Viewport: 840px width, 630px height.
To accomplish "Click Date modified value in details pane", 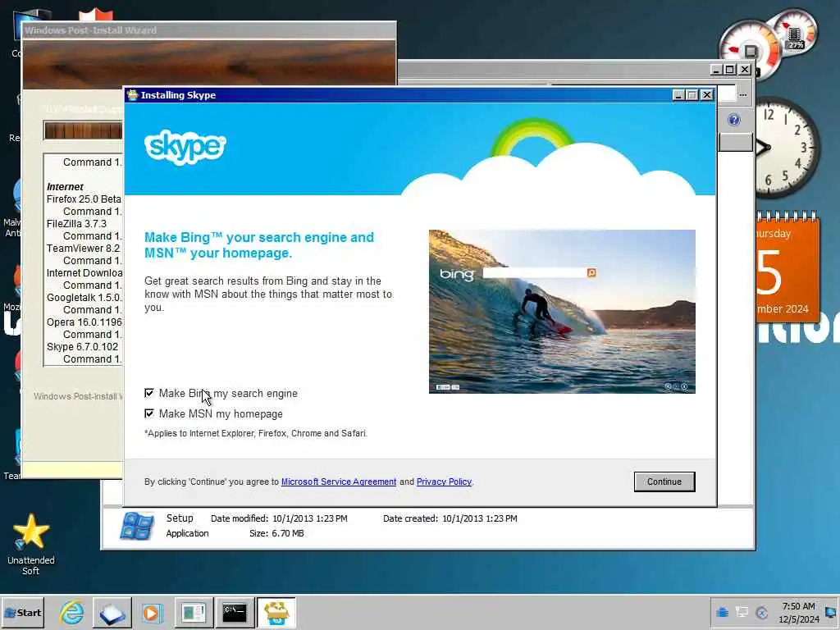I will coord(309,518).
